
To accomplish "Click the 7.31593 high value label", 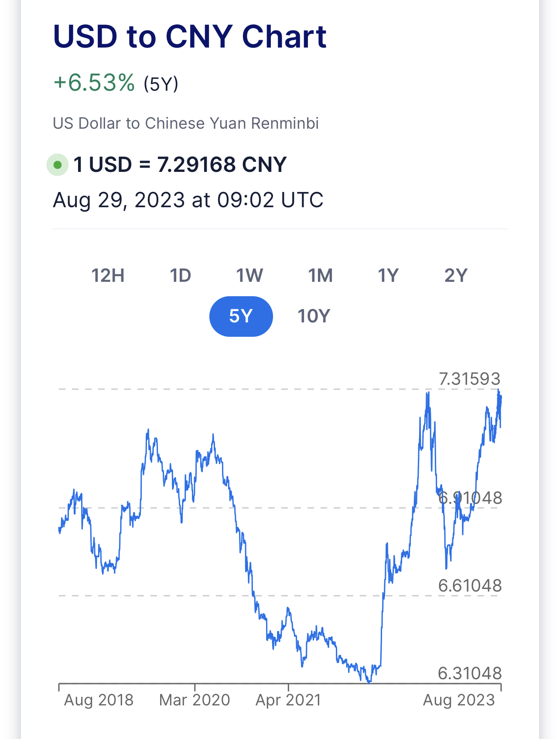I will (469, 379).
